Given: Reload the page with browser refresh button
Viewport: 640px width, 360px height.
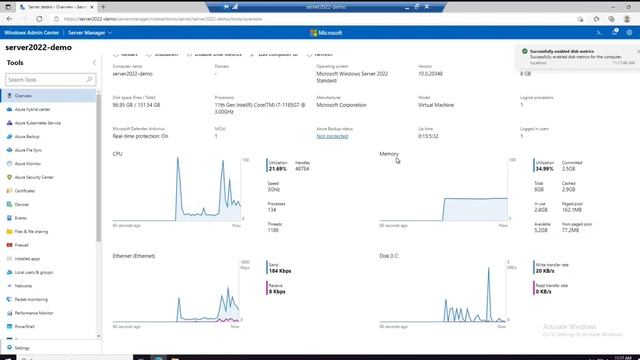Looking at the screenshot, I should (x=39, y=19).
